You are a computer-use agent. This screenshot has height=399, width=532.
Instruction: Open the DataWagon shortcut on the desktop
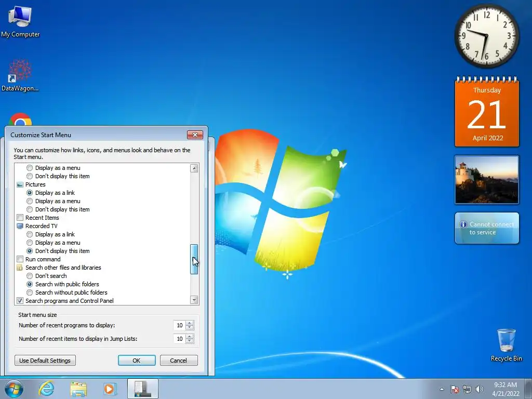click(20, 75)
